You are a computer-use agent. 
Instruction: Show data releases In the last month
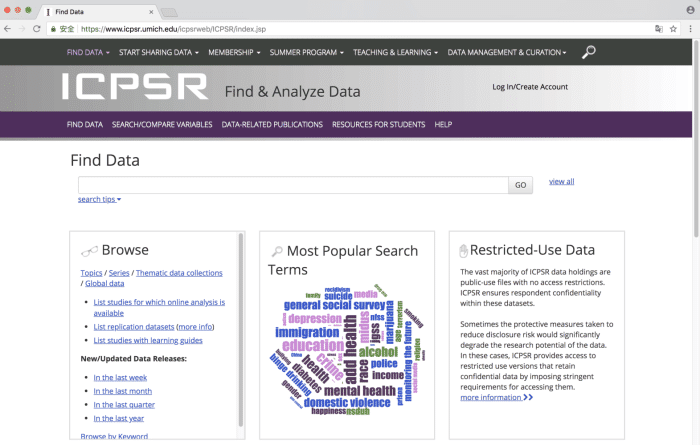(x=122, y=391)
